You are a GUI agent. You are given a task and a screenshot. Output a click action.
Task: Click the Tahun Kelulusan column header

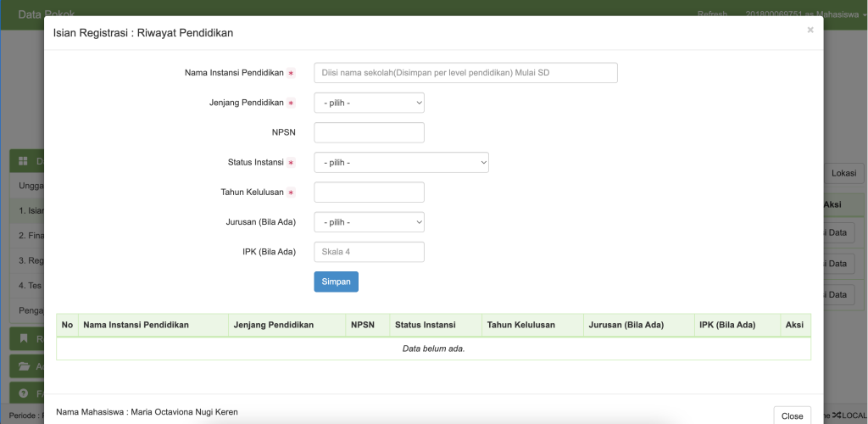(520, 325)
